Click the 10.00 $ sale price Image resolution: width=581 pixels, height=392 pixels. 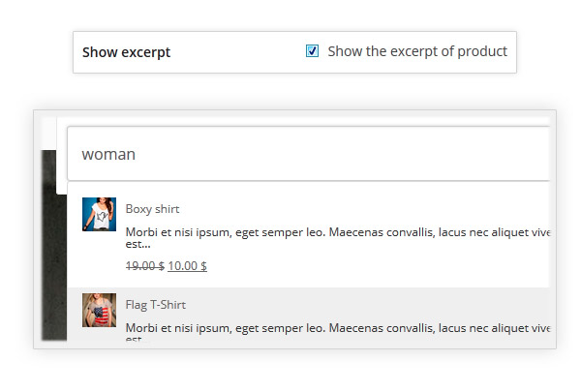187,266
